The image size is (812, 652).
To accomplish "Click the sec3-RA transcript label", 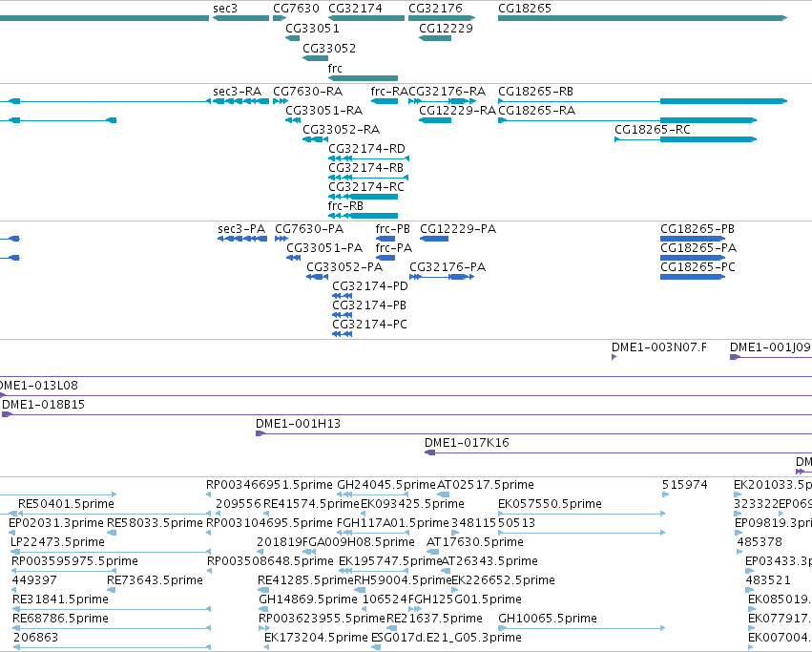I will 238,92.
